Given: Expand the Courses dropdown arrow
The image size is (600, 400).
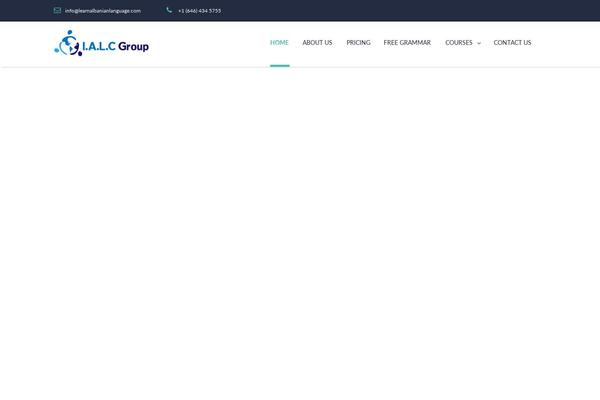Looking at the screenshot, I should click(x=479, y=43).
